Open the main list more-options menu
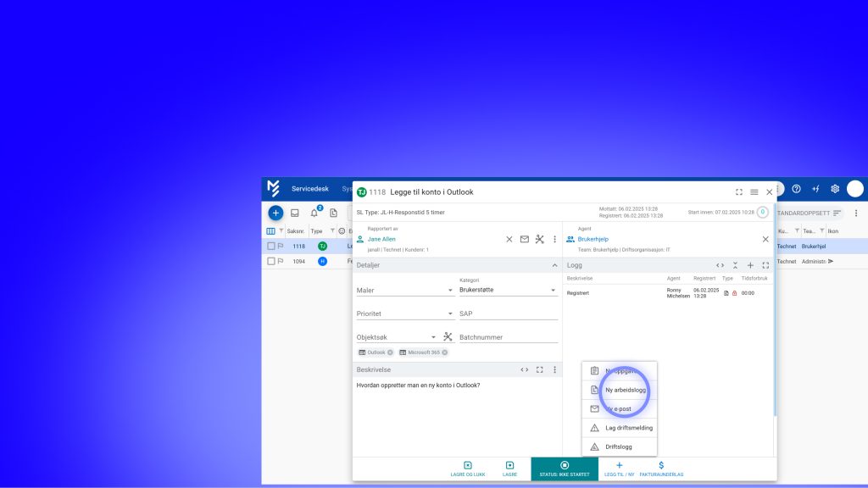This screenshot has height=488, width=868. tap(856, 213)
